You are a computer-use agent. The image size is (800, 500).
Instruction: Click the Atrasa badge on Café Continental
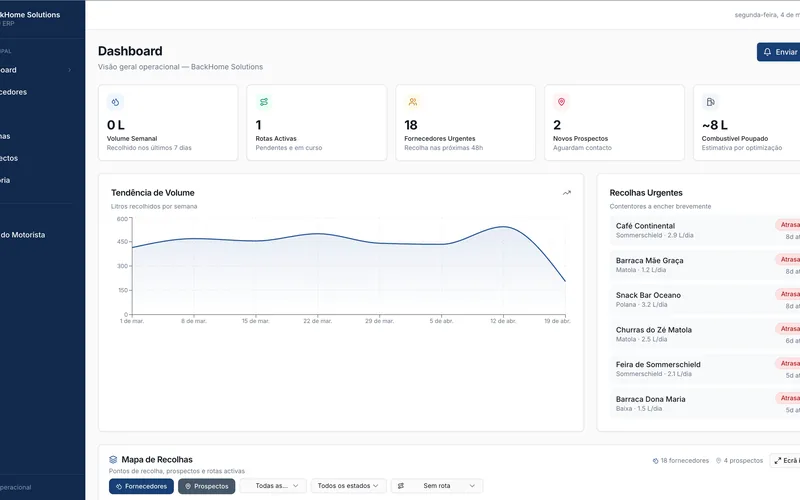788,225
